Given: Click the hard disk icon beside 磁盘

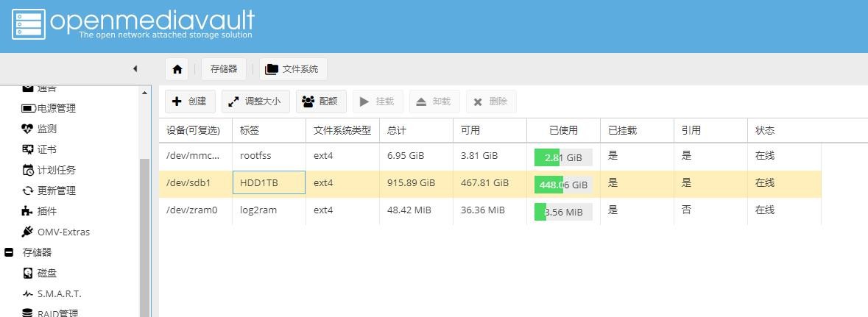Looking at the screenshot, I should click(28, 273).
